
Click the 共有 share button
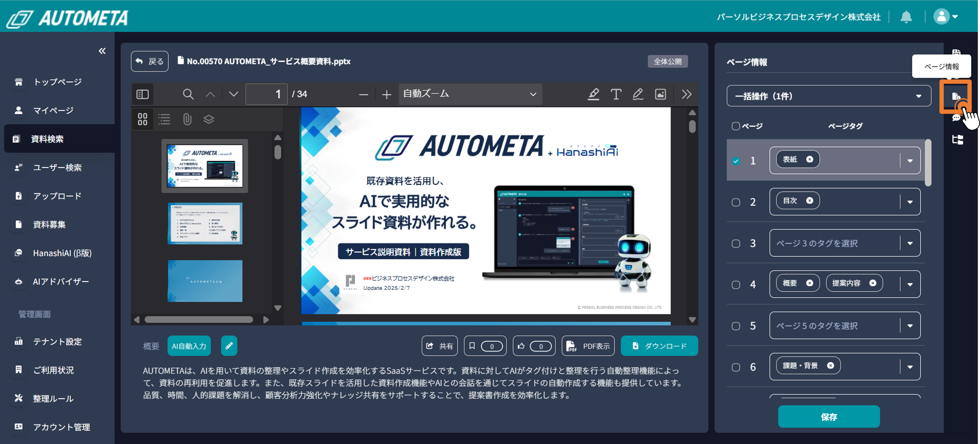click(x=439, y=346)
